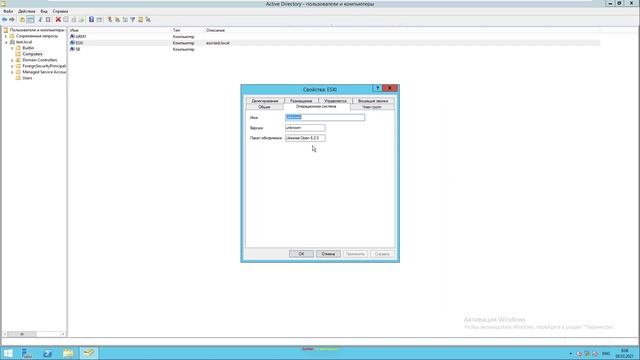Open the Входящие звонки tab

pyautogui.click(x=373, y=101)
